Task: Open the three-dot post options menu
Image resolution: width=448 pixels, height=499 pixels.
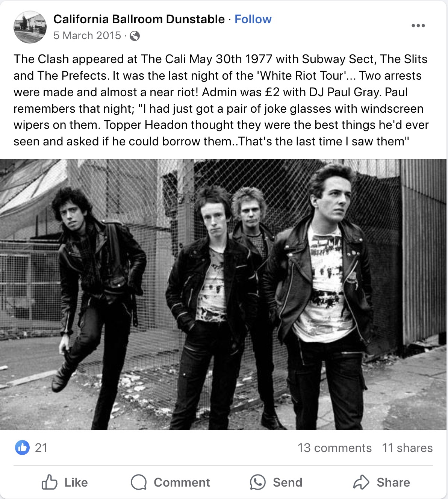Action: (418, 26)
